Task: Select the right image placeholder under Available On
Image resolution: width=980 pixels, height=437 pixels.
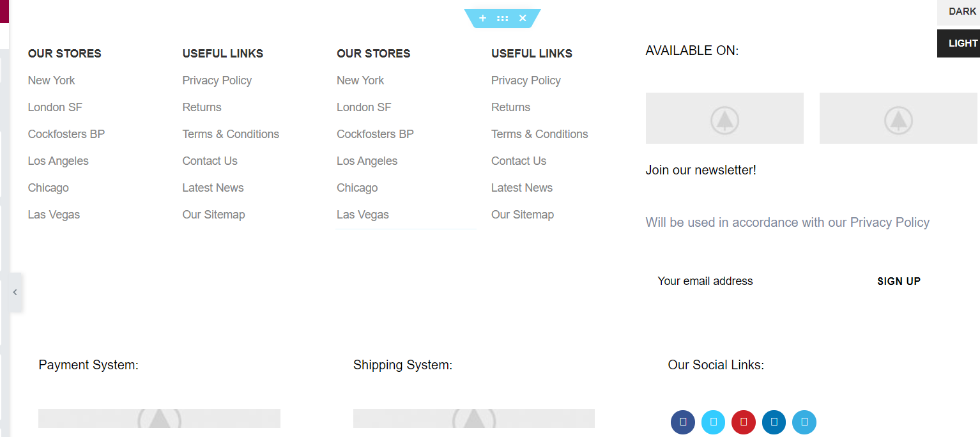Action: point(898,118)
